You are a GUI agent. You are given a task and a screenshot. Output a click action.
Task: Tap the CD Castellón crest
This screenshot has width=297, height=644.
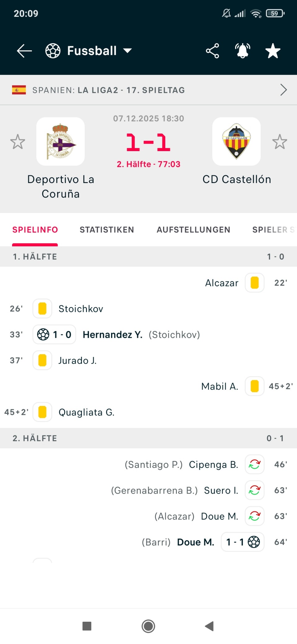click(236, 141)
